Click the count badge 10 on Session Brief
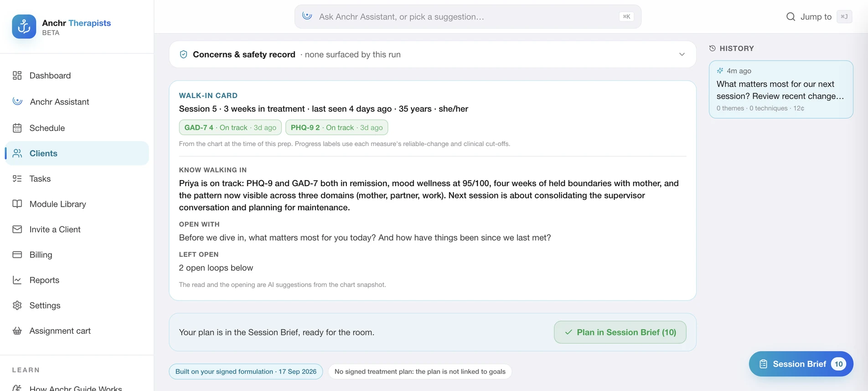The image size is (868, 391). 838,364
